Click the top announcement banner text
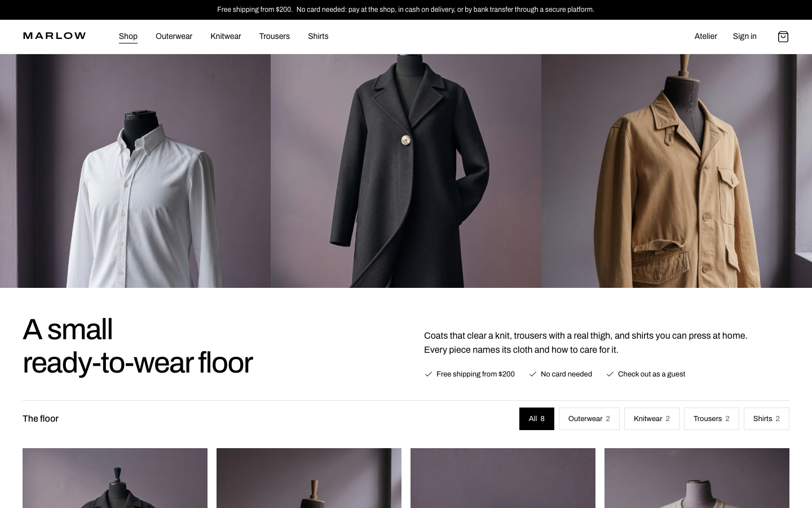 (405, 10)
